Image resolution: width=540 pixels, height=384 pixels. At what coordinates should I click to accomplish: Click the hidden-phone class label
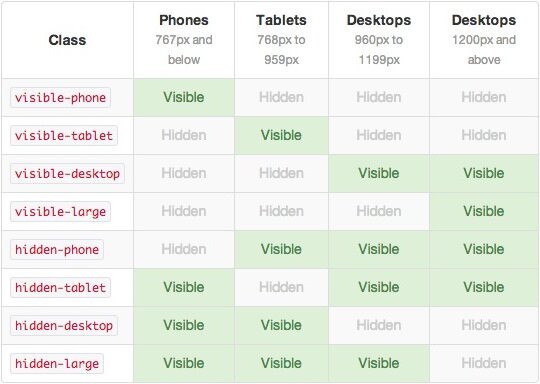coord(57,249)
